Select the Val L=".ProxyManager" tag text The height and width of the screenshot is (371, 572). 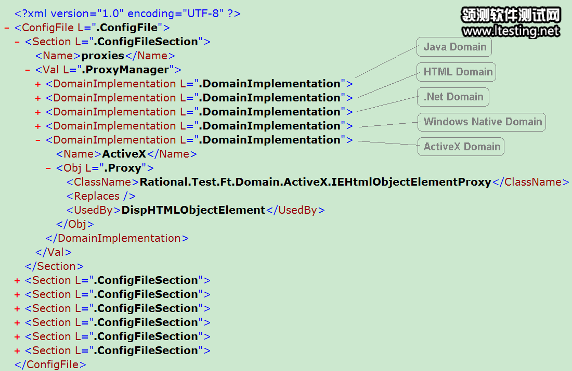(108, 70)
